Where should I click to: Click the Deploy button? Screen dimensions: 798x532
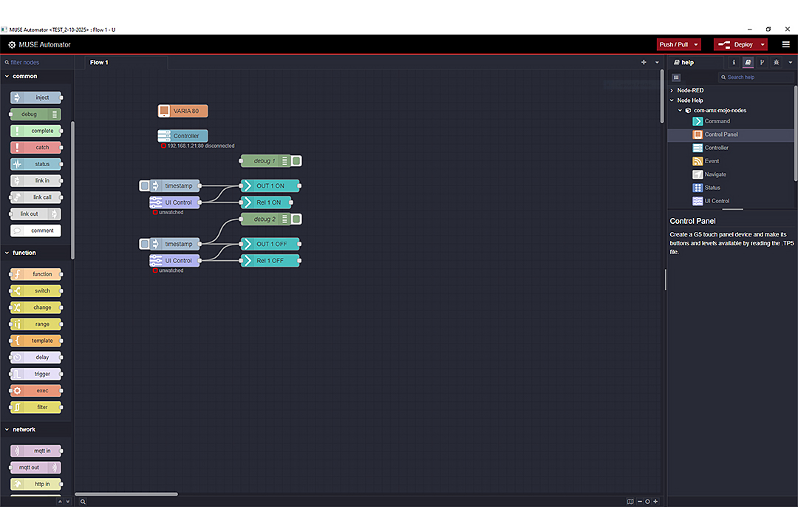(x=736, y=44)
